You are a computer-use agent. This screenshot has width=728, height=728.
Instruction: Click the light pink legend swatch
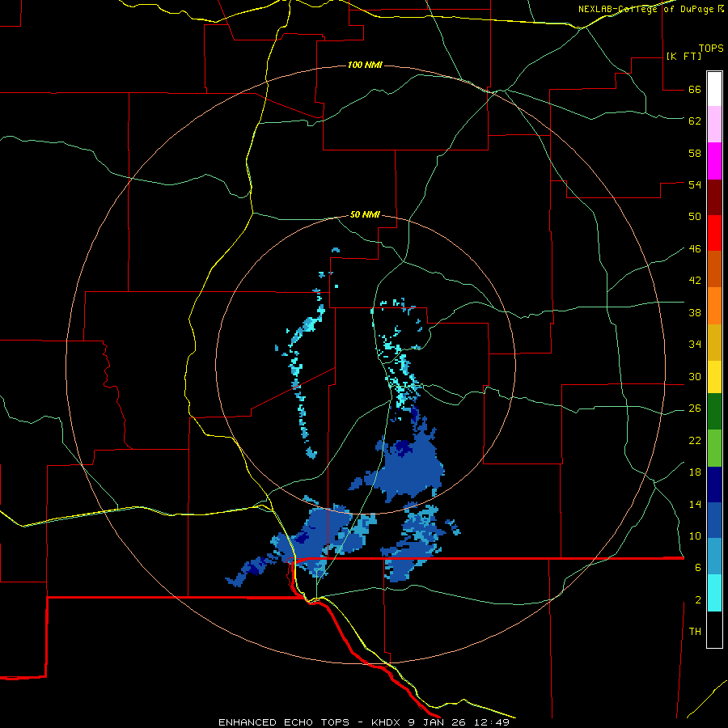point(714,124)
